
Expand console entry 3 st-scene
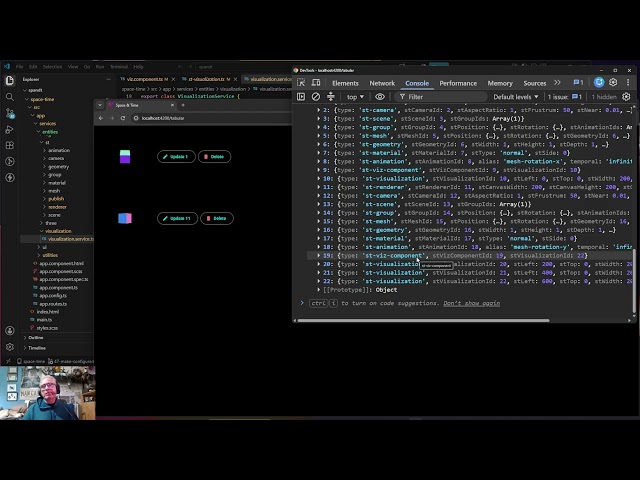click(319, 119)
